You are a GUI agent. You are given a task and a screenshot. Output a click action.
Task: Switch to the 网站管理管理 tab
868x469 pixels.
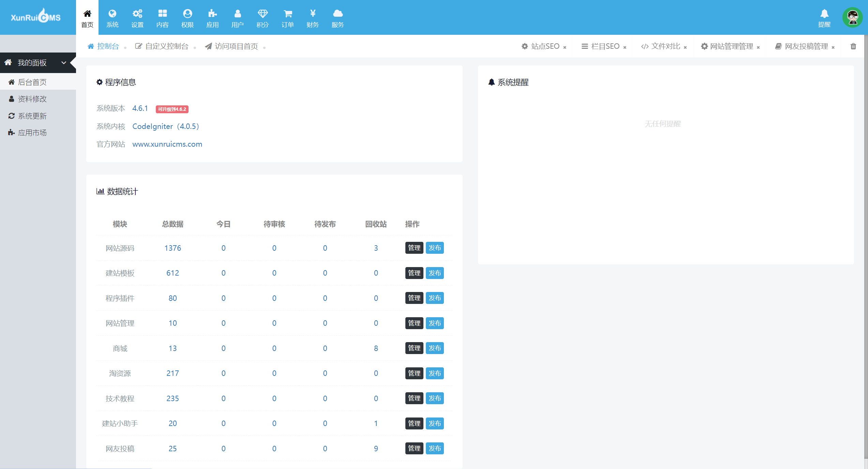(727, 46)
